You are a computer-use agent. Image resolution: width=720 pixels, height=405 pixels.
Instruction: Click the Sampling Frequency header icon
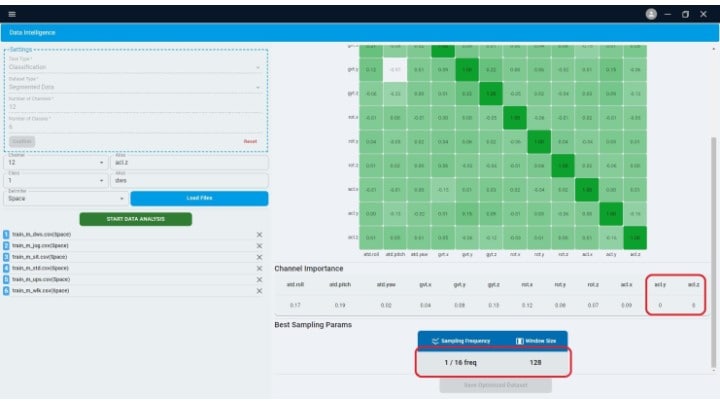tap(435, 341)
